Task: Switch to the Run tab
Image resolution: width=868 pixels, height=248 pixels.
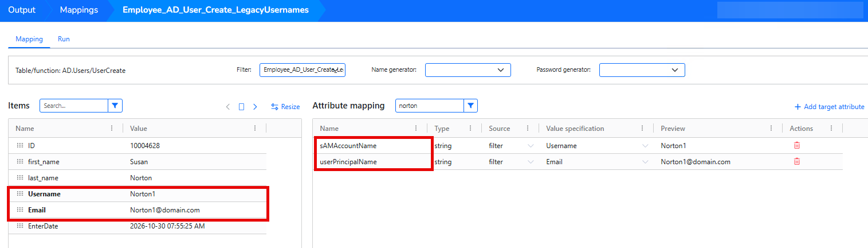Action: click(64, 39)
